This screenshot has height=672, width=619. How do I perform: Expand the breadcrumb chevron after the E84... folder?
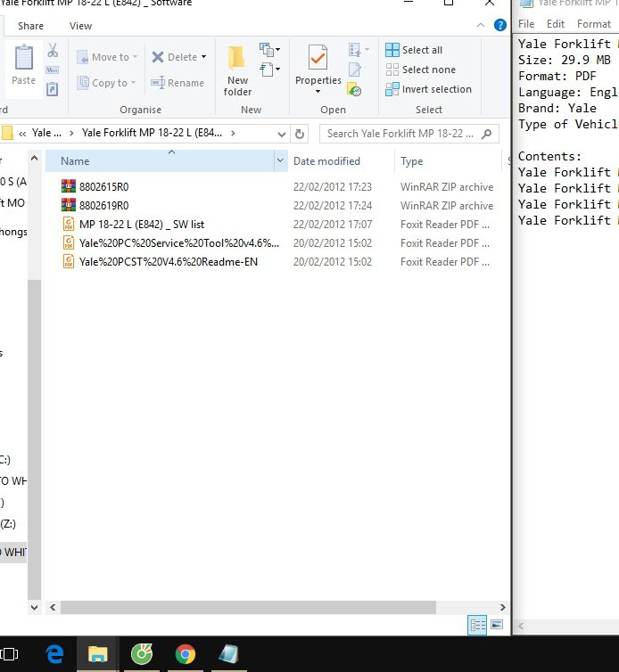click(x=233, y=134)
